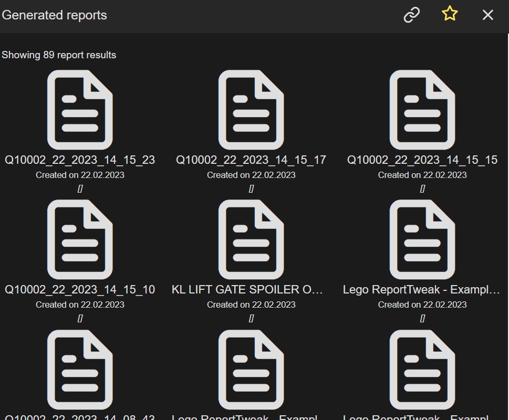Click the star favorites icon

point(449,15)
